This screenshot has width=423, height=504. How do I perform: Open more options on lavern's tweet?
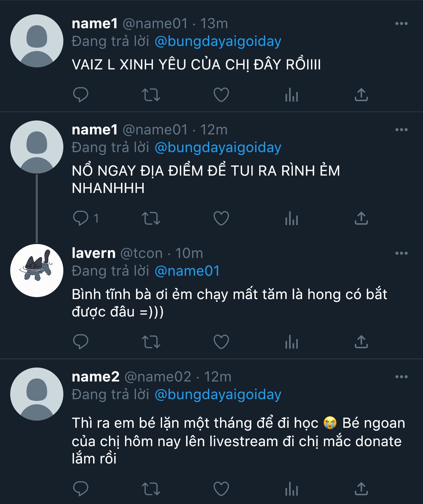point(401,253)
